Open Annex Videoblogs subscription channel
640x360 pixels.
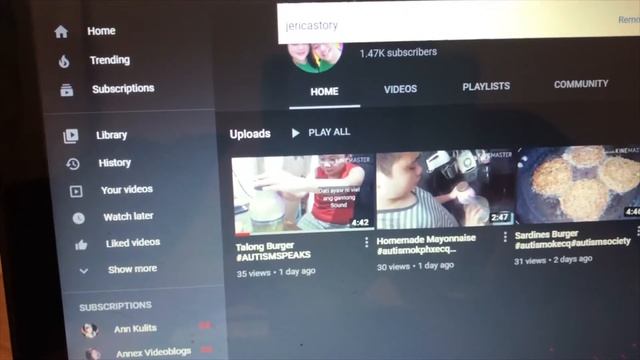153,352
